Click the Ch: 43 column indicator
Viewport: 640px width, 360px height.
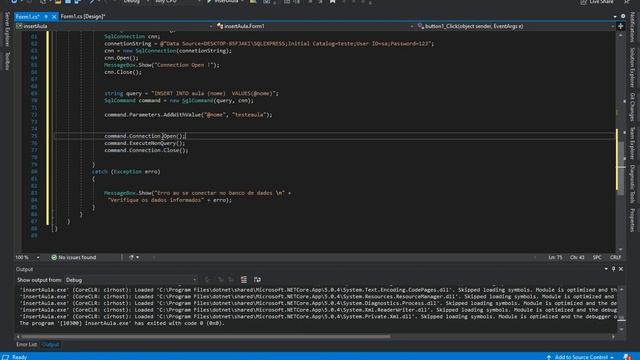[577, 258]
